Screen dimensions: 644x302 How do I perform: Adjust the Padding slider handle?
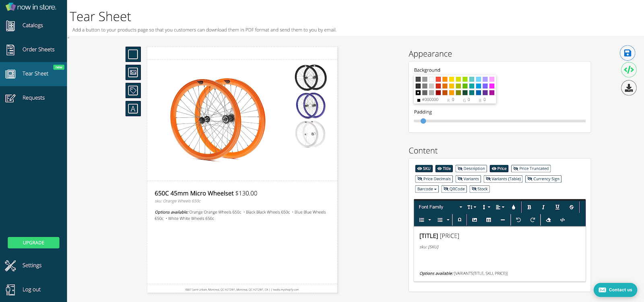pyautogui.click(x=423, y=121)
